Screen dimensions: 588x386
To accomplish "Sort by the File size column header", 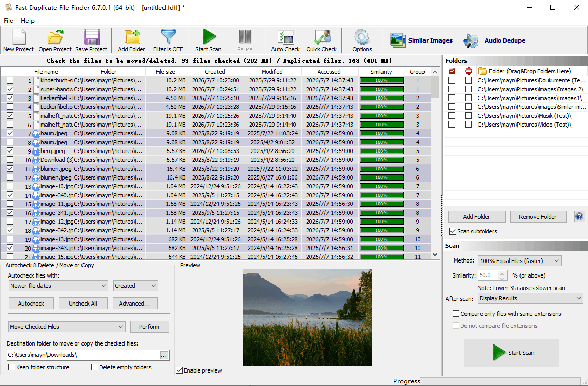I will click(166, 72).
